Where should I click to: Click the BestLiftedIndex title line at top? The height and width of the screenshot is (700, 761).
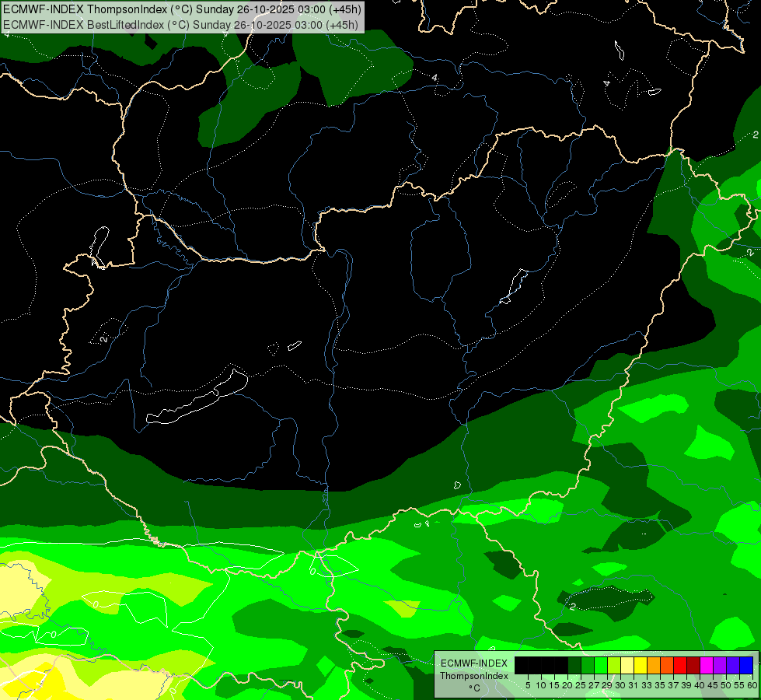coord(180,25)
